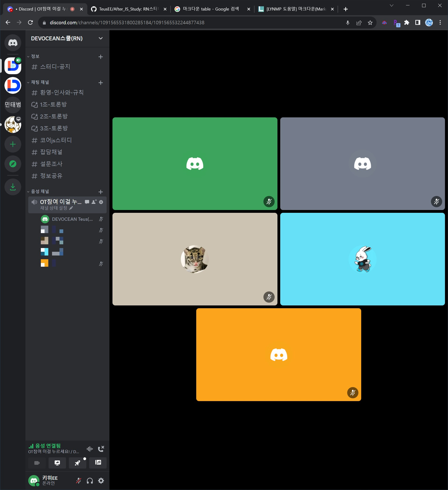Create channel in 정보 category
Viewport: 448px width, 490px height.
(101, 57)
